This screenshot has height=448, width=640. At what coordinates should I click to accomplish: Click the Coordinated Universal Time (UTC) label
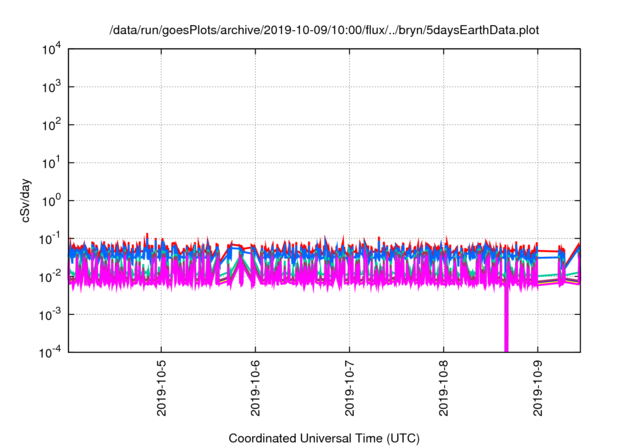(x=324, y=438)
